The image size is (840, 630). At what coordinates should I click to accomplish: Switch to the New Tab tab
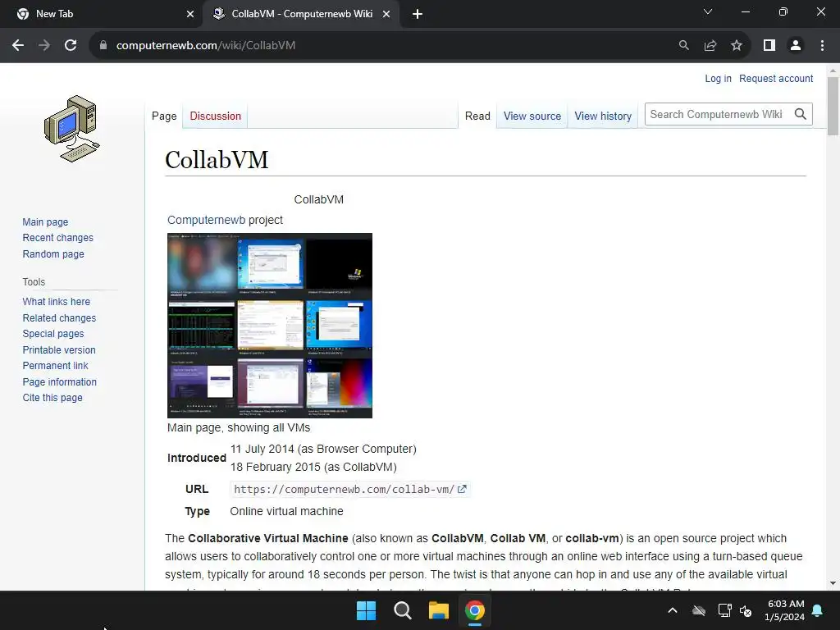pyautogui.click(x=102, y=15)
